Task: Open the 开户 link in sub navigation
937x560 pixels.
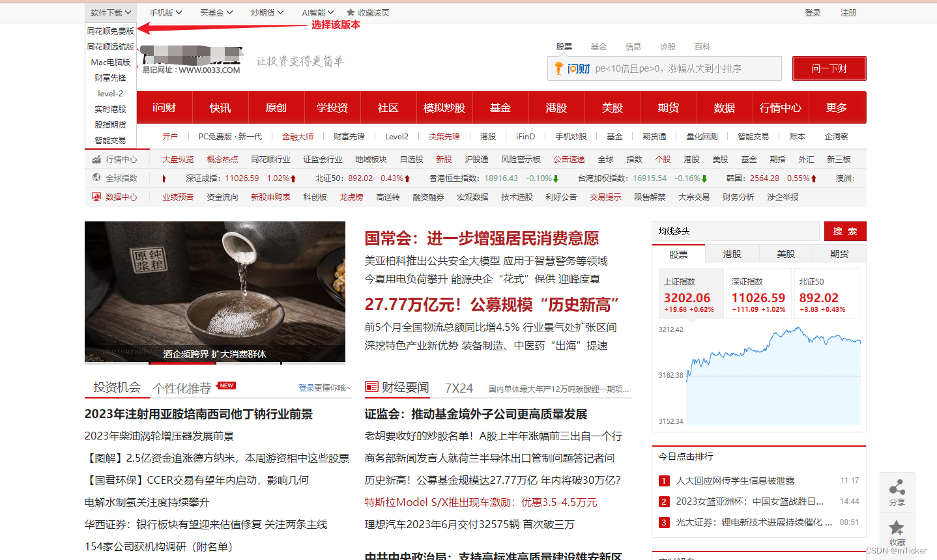Action: [170, 136]
